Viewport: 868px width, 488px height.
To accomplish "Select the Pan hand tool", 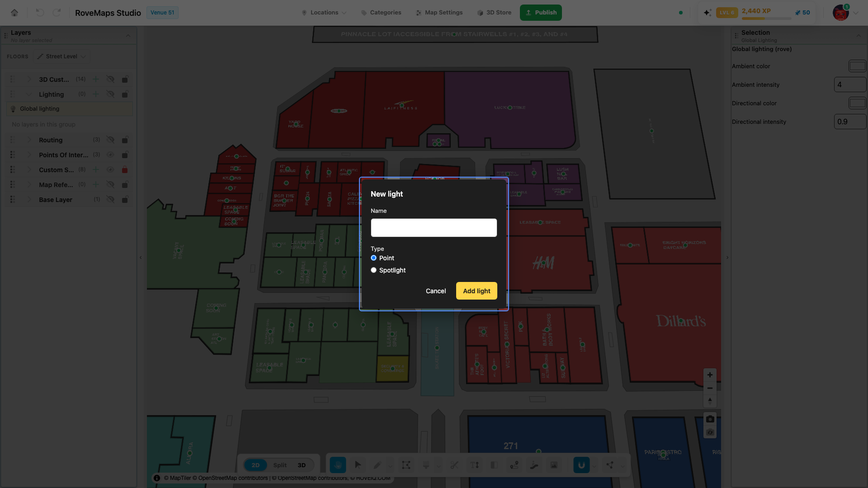I will coord(338,465).
